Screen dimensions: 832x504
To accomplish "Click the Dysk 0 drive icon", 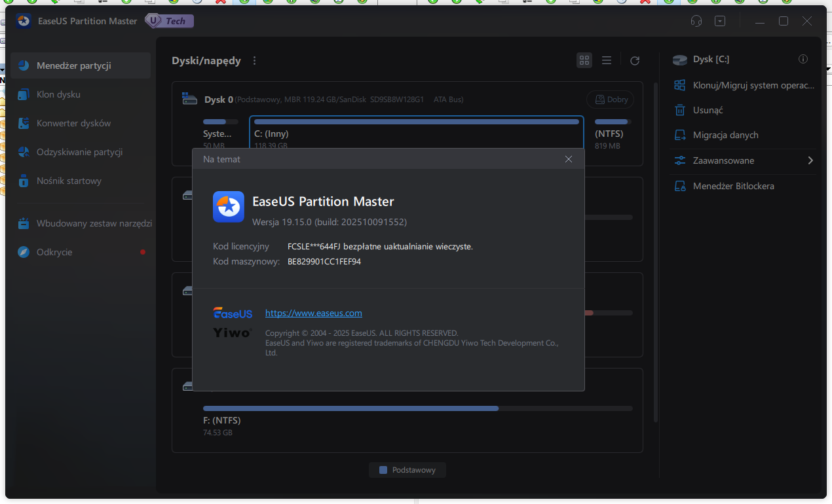I will (189, 99).
